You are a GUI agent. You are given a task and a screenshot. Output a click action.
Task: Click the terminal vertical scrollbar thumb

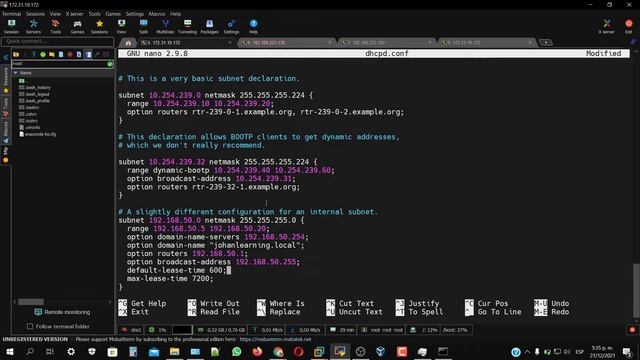(x=636, y=290)
